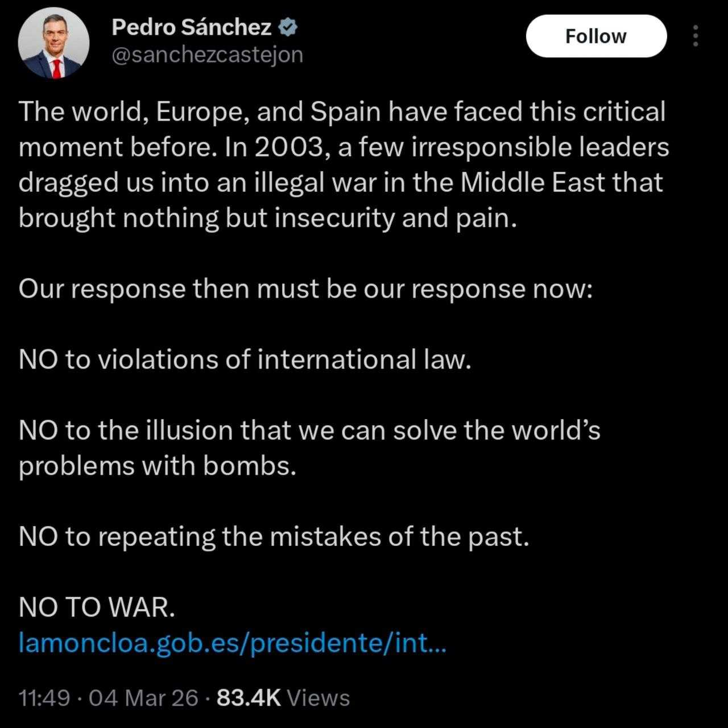Click the 11:49 timestamp

(x=44, y=698)
